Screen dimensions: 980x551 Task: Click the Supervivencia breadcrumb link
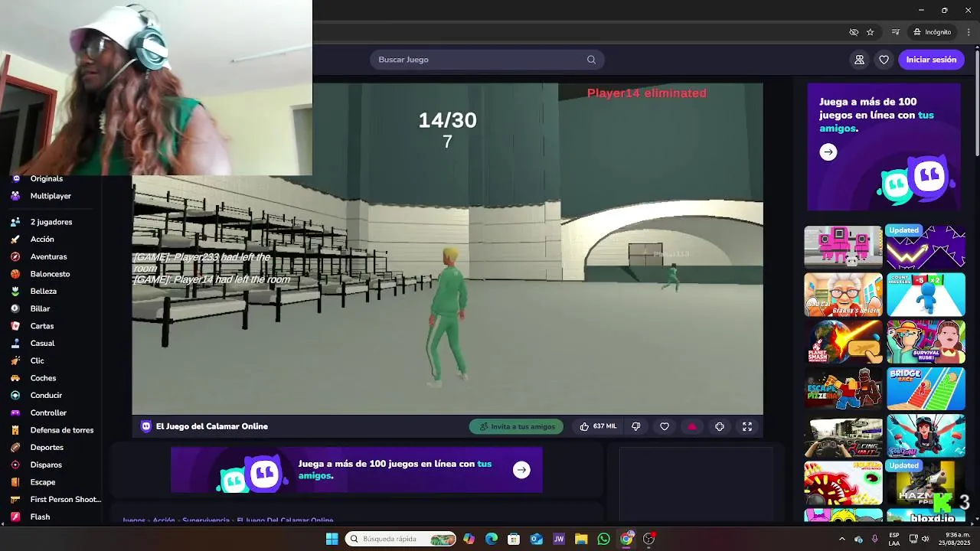[206, 520]
